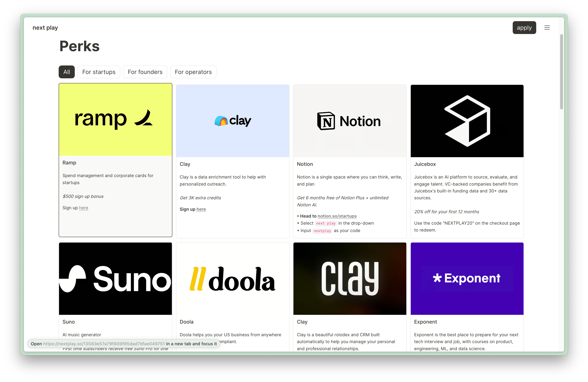Image resolution: width=588 pixels, height=382 pixels.
Task: Show For operators perks
Action: [193, 72]
